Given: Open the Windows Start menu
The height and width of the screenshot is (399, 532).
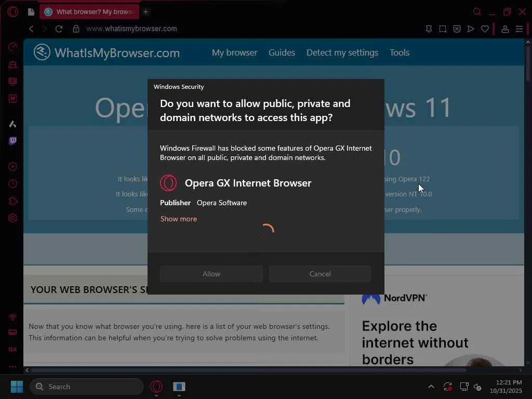Looking at the screenshot, I should (x=17, y=387).
